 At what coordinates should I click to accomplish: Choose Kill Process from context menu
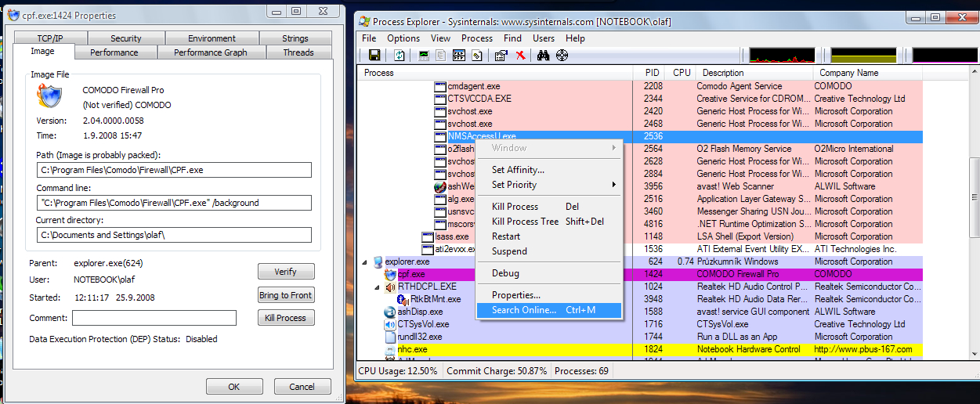point(549,207)
